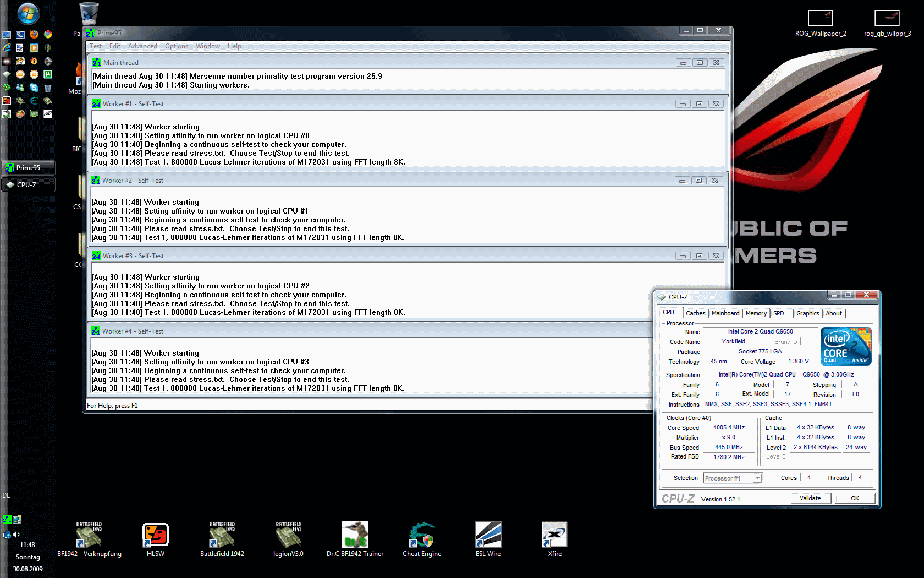Click the network icon in system tray
The image size is (924, 578).
tap(7, 535)
